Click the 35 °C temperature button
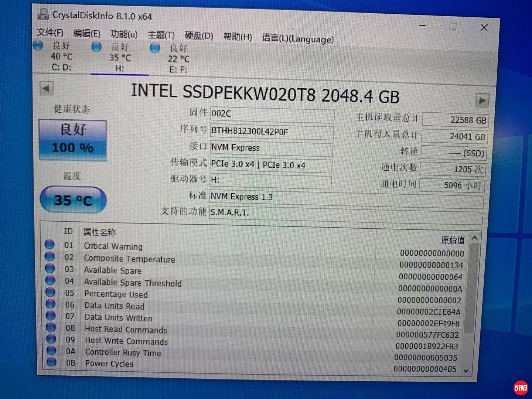This screenshot has height=399, width=532. pos(73,200)
